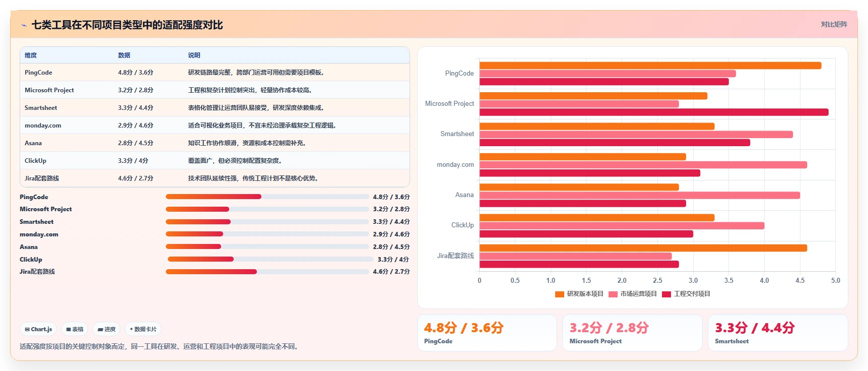This screenshot has height=371, width=868.
Task: Click monday.com pink 市场运营项目 chart bar
Action: (643, 165)
